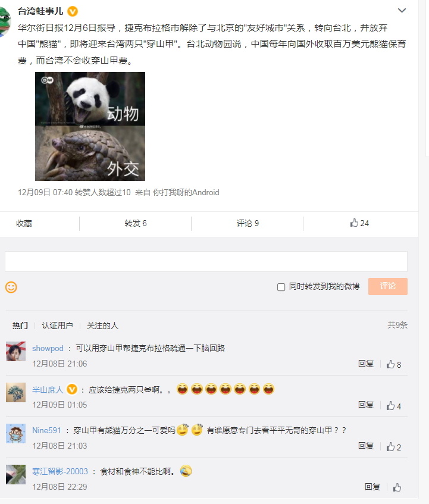Screen dimensions: 429x504
Task: Like the post with 24 thumbs up
Action: (x=359, y=223)
